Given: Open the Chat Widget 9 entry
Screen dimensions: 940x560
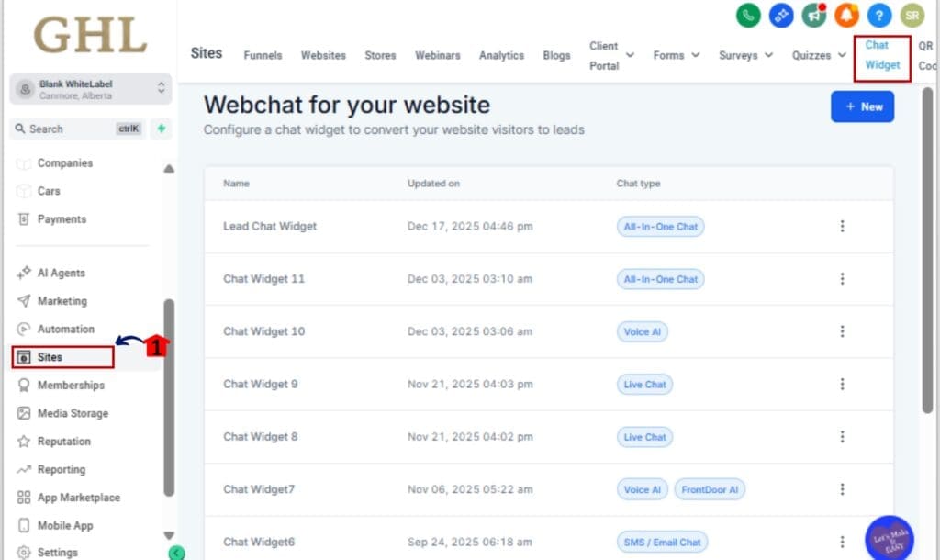Looking at the screenshot, I should (x=261, y=384).
